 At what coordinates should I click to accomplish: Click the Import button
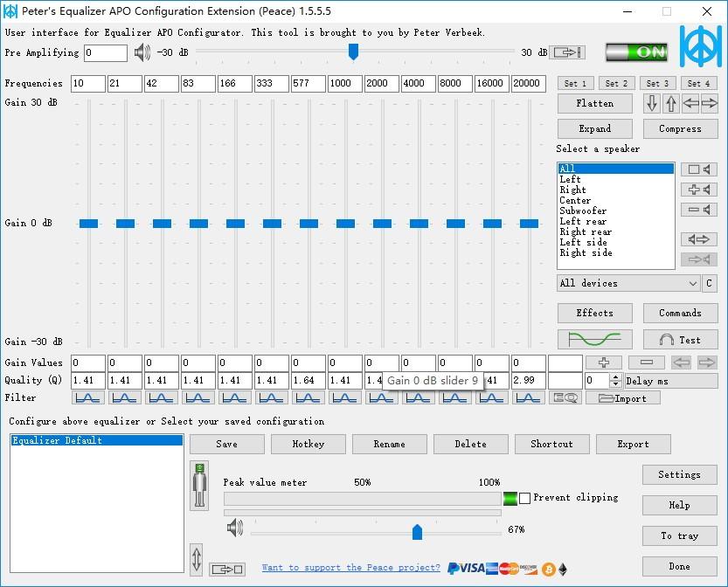point(622,398)
